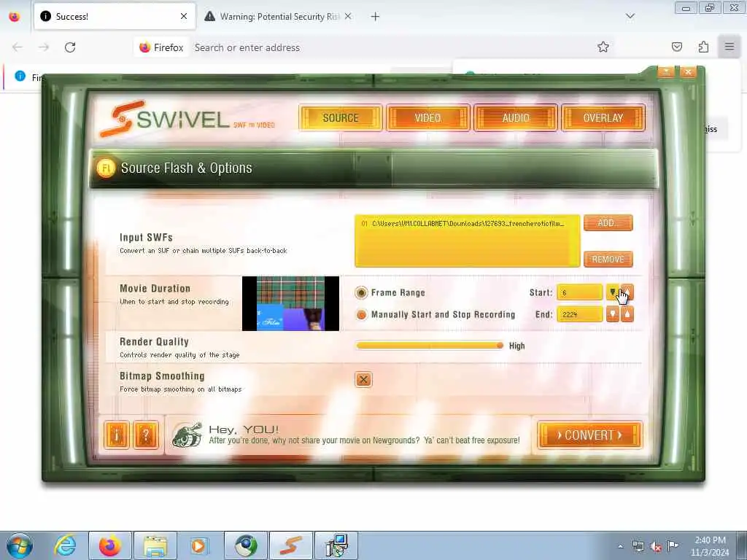Open Firefox from the taskbar
This screenshot has width=747, height=560.
click(110, 545)
